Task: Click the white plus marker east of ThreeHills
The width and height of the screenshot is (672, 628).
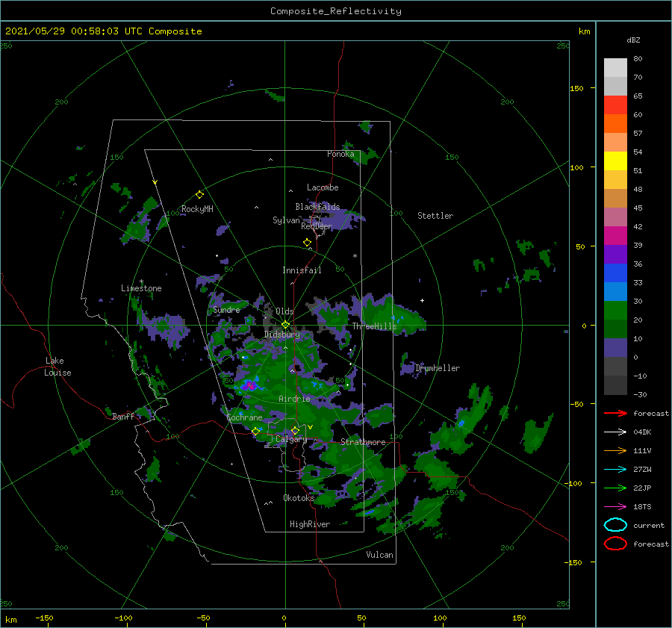Action: pos(422,300)
